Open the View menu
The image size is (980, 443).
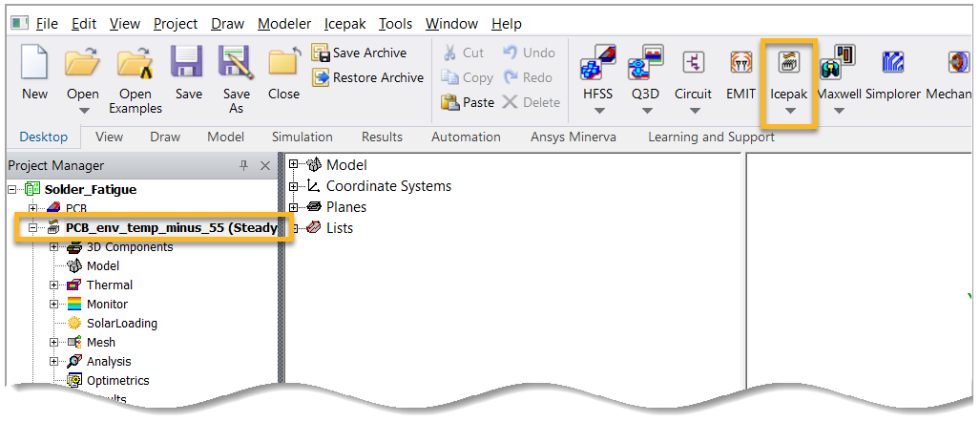(124, 24)
